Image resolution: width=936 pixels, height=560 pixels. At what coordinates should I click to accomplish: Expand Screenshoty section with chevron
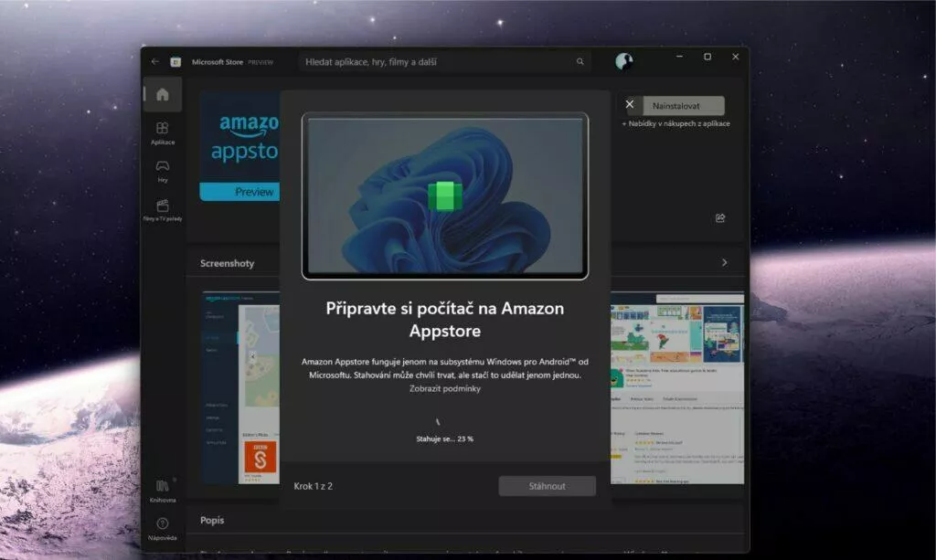pyautogui.click(x=725, y=262)
